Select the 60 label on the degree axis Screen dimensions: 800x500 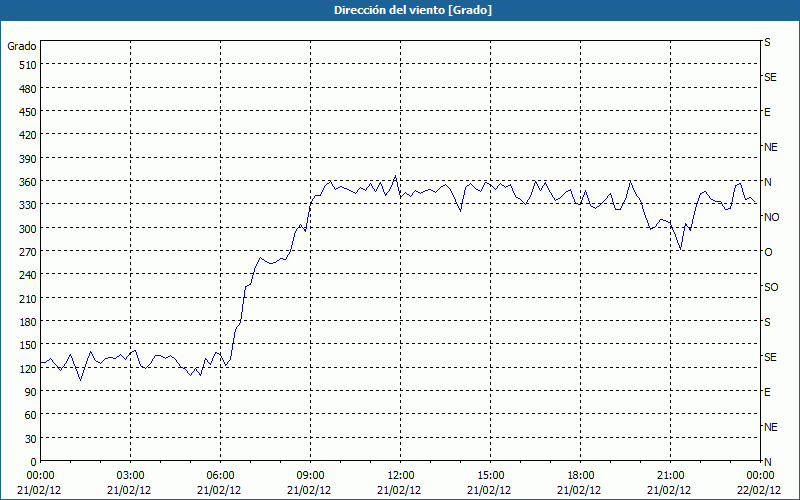click(x=31, y=416)
